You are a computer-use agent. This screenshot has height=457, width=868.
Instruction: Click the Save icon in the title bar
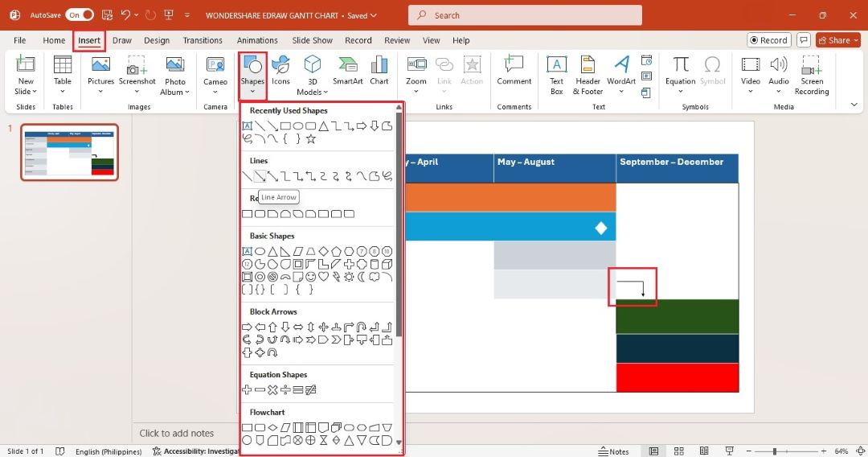click(x=107, y=15)
